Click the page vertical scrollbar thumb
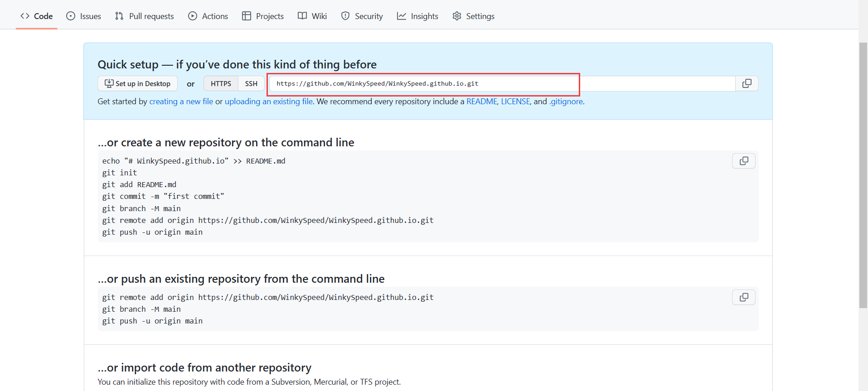 (x=863, y=175)
